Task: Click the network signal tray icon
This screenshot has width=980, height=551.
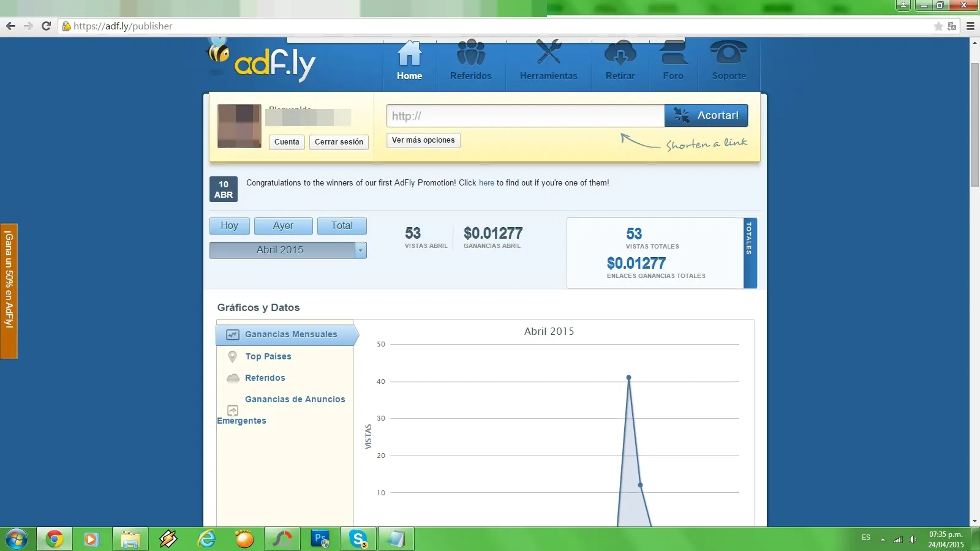Action: (898, 539)
